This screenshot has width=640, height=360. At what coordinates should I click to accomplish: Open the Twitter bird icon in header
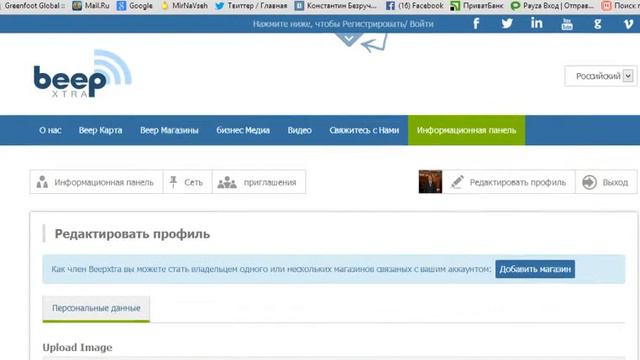507,24
